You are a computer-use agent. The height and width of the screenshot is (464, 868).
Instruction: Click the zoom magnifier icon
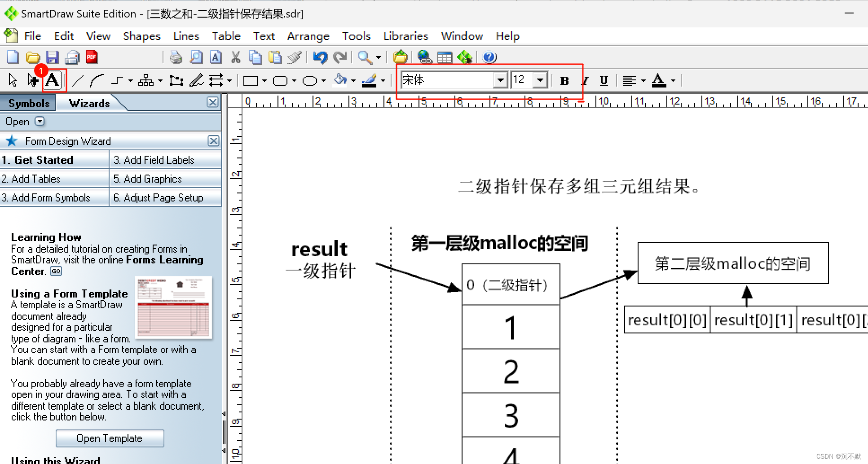pos(365,57)
